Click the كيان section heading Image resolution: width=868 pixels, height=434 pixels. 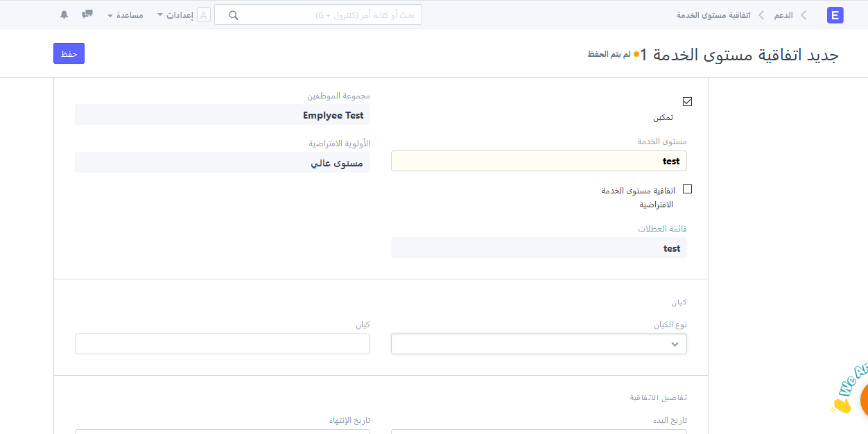(x=679, y=302)
